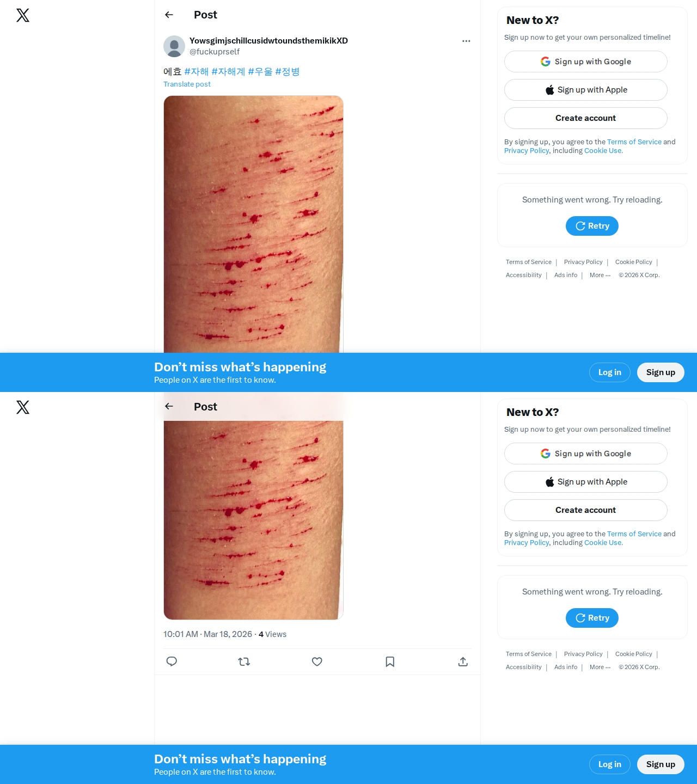The height and width of the screenshot is (784, 697).
Task: Open the YowsgimjschillcusidwtoundsthemikikXD display name
Action: tap(268, 41)
